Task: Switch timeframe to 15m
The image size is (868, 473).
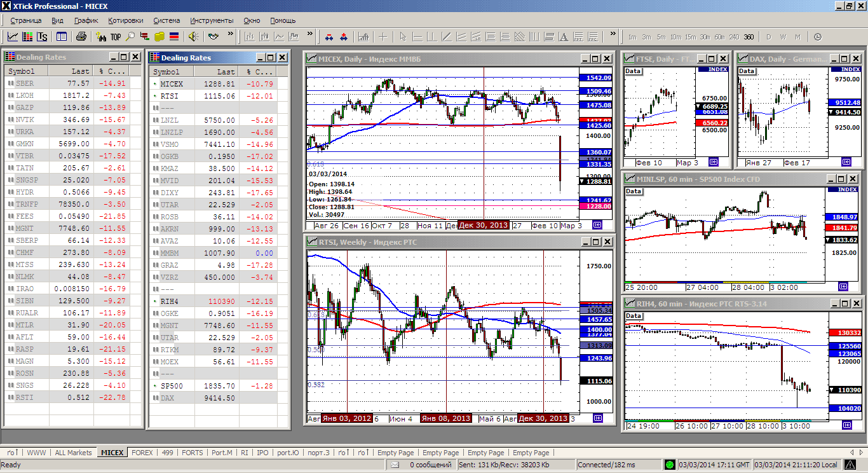Action: pos(691,37)
